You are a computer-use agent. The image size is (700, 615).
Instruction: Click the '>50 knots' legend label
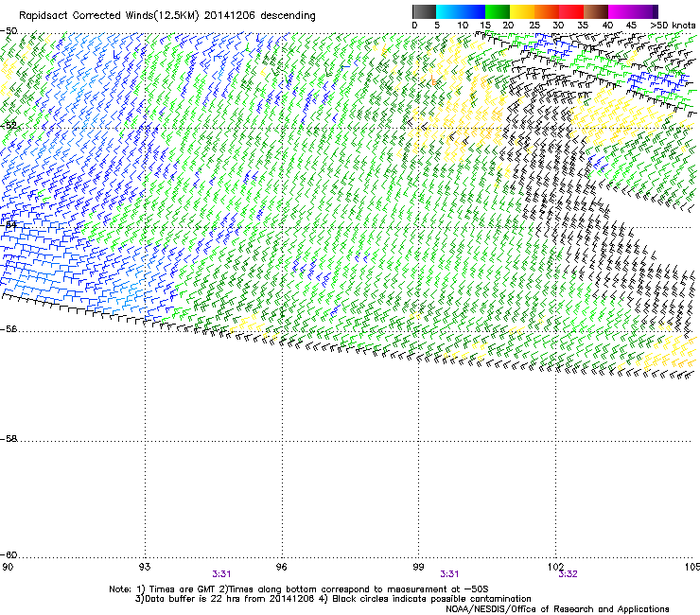tap(673, 26)
